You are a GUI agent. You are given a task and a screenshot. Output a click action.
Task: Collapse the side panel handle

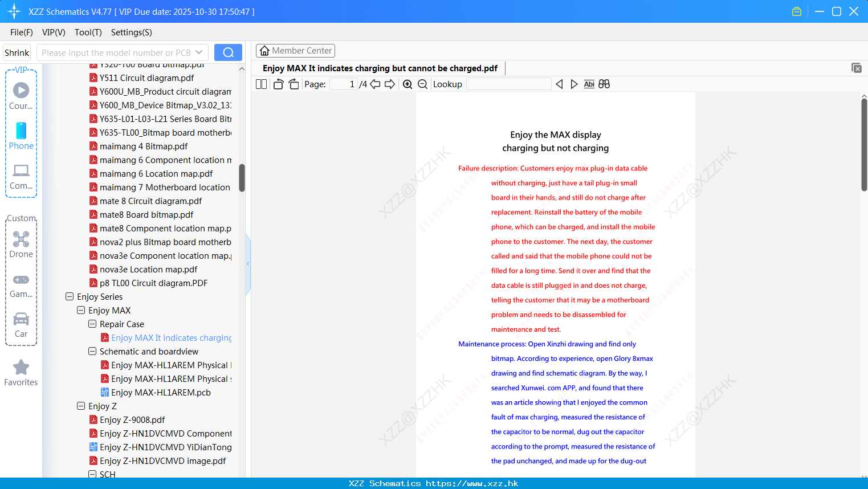248,263
